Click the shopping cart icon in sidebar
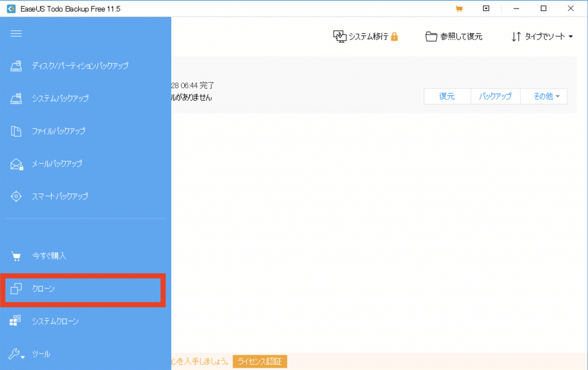This screenshot has height=370, width=588. pyautogui.click(x=16, y=256)
